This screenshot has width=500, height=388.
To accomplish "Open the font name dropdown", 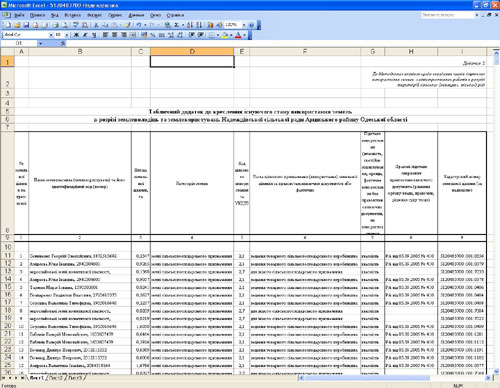I will [x=51, y=35].
